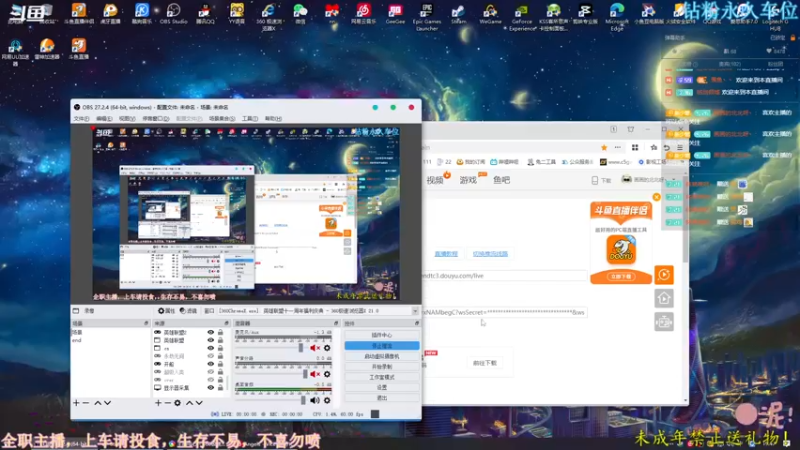Screen dimensions: 800x450
Task: Open the 文件 menu in OBS
Action: (x=81, y=118)
